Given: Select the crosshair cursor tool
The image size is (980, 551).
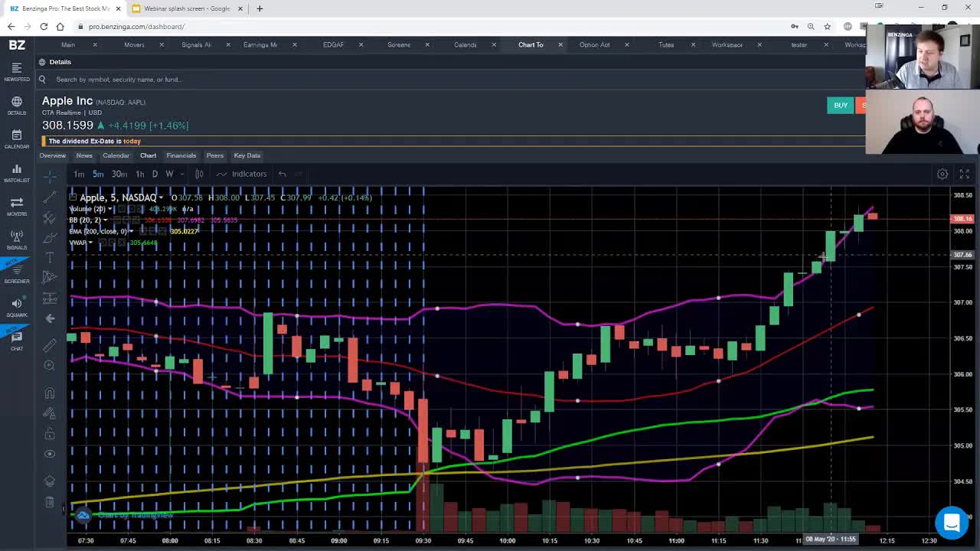Looking at the screenshot, I should click(50, 177).
